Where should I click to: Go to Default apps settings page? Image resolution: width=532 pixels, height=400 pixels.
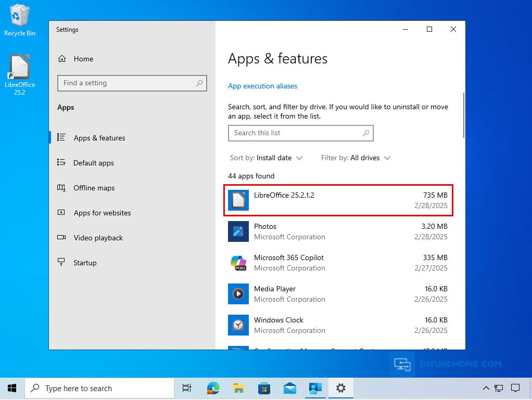pos(94,163)
